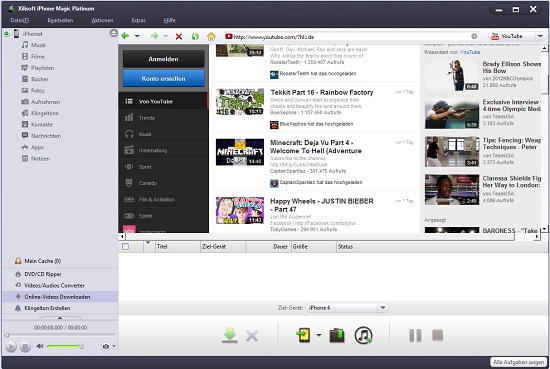Image resolution: width=550 pixels, height=369 pixels.
Task: Collapse the iPhone4 device panel
Action: tap(113, 33)
